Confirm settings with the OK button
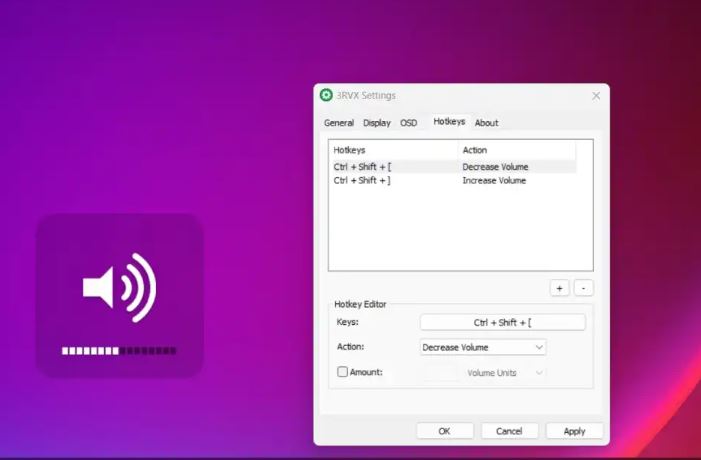The image size is (701, 460). click(445, 431)
